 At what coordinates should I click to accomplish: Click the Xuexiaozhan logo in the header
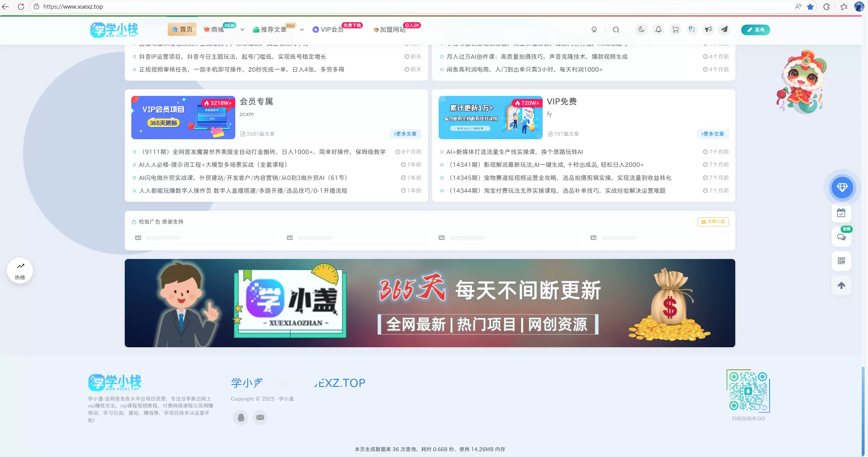pos(114,30)
